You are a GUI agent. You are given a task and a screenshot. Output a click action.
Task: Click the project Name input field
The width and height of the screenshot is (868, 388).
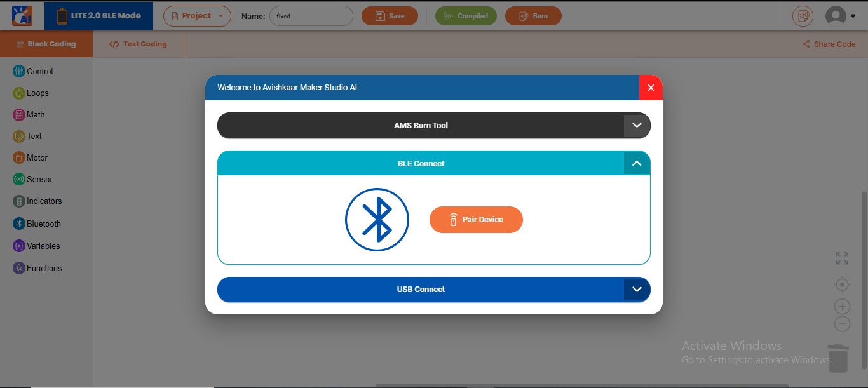point(311,16)
